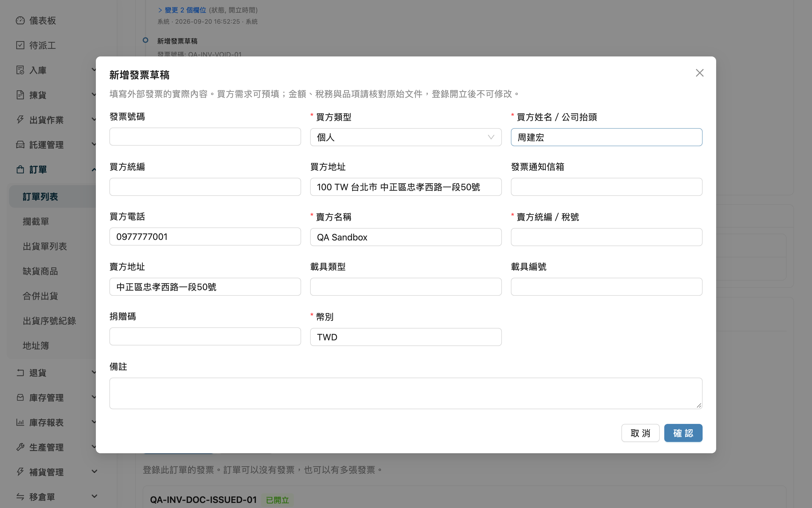
Task: Focus the 買方統編 input field
Action: pyautogui.click(x=205, y=187)
